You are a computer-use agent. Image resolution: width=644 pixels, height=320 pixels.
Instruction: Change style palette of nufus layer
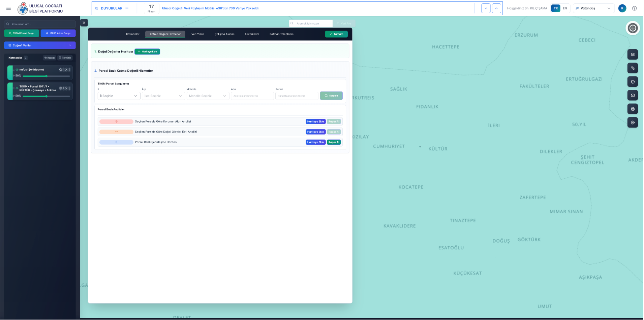(x=61, y=70)
